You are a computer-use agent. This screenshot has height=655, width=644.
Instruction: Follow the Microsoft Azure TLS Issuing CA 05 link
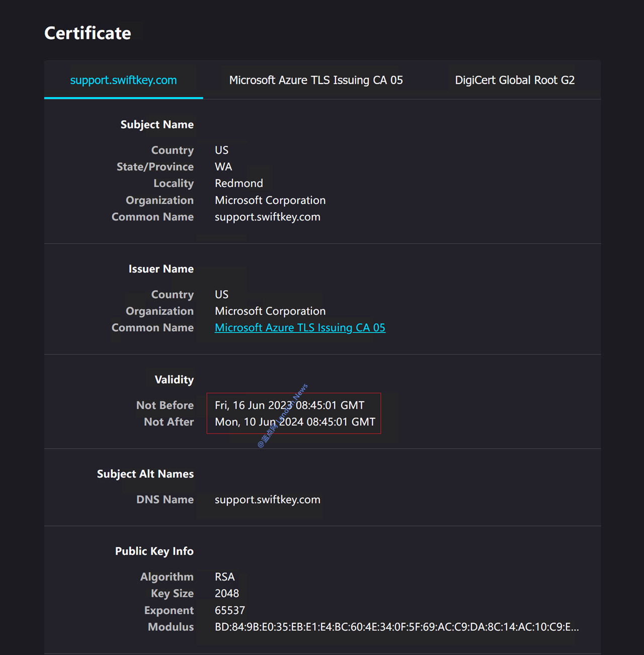pos(300,328)
